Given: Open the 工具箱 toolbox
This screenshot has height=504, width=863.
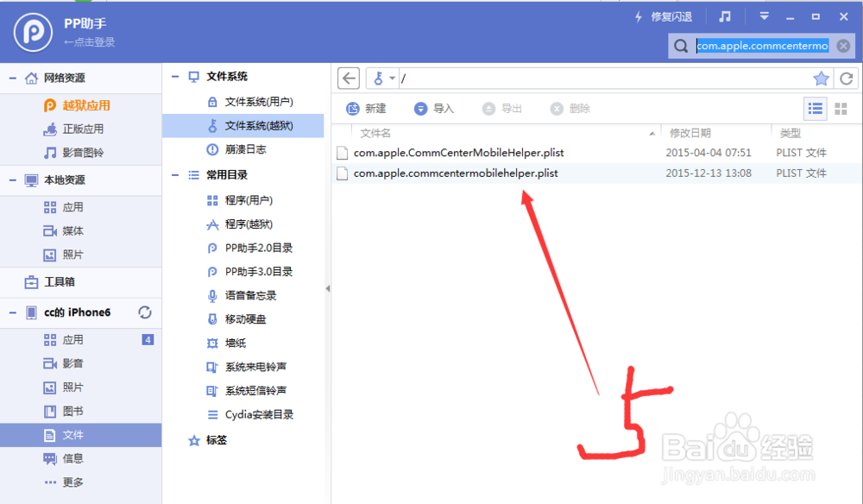Looking at the screenshot, I should coord(49,281).
